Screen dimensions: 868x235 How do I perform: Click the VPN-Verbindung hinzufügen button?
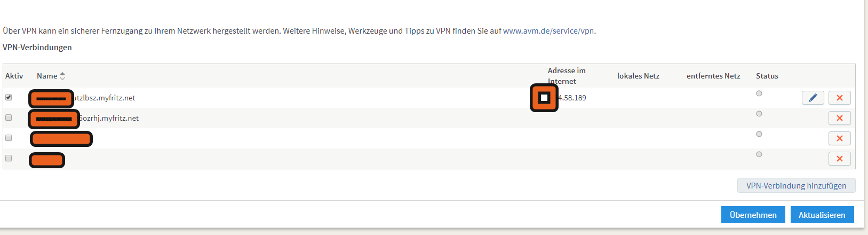796,185
